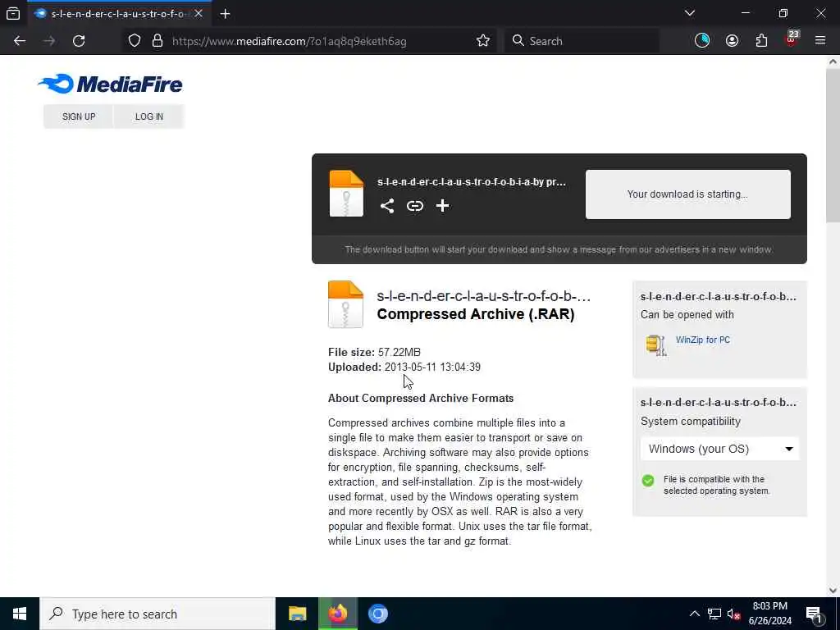Click the "Compressed Archive (.RAR)" title
Image resolution: width=840 pixels, height=630 pixels.
pyautogui.click(x=476, y=314)
